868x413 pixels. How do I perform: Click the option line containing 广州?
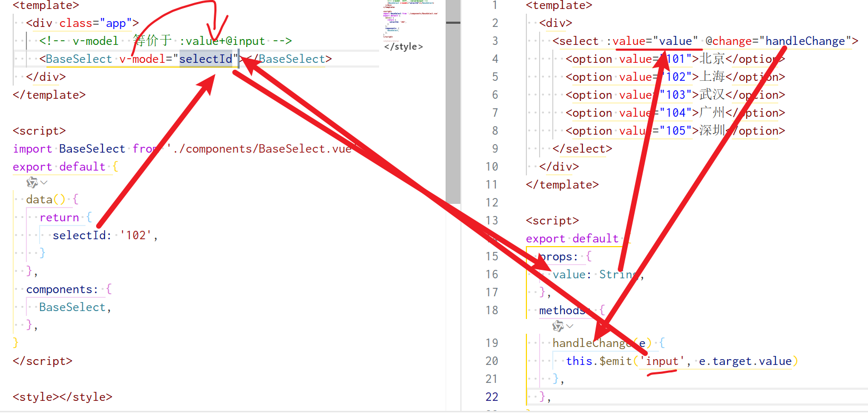pyautogui.click(x=675, y=112)
